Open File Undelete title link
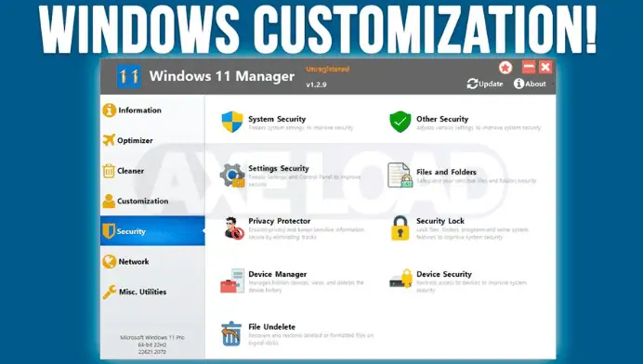This screenshot has width=643, height=364. coord(271,327)
